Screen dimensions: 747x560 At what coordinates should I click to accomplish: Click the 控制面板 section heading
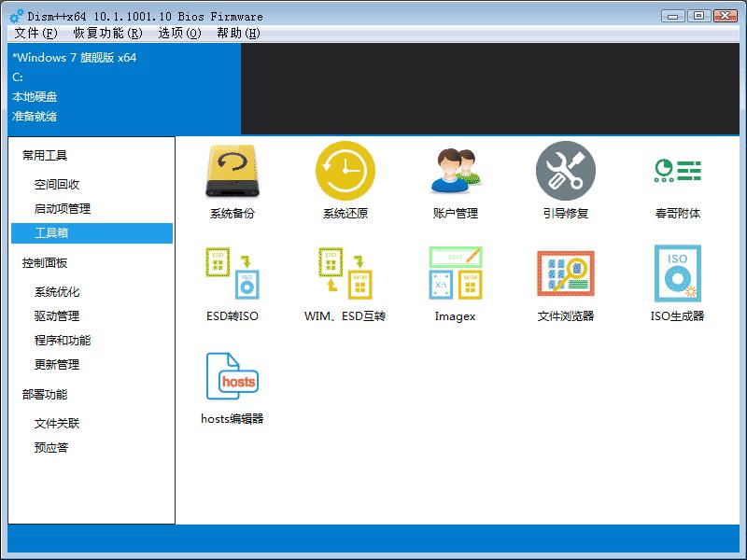coord(45,263)
